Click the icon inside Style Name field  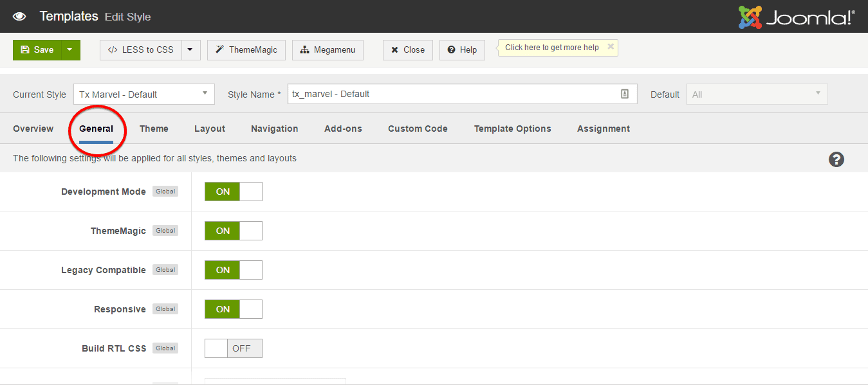click(624, 94)
